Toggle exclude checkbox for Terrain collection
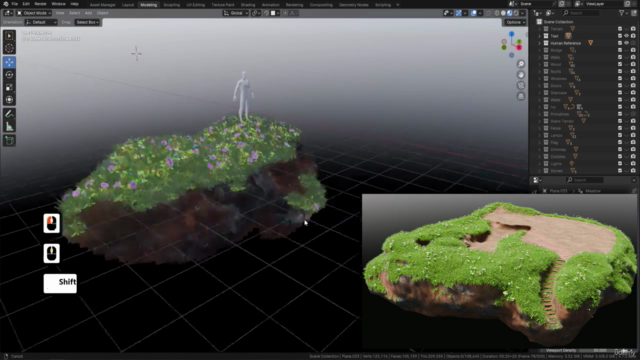This screenshot has width=640, height=360. pos(620,29)
